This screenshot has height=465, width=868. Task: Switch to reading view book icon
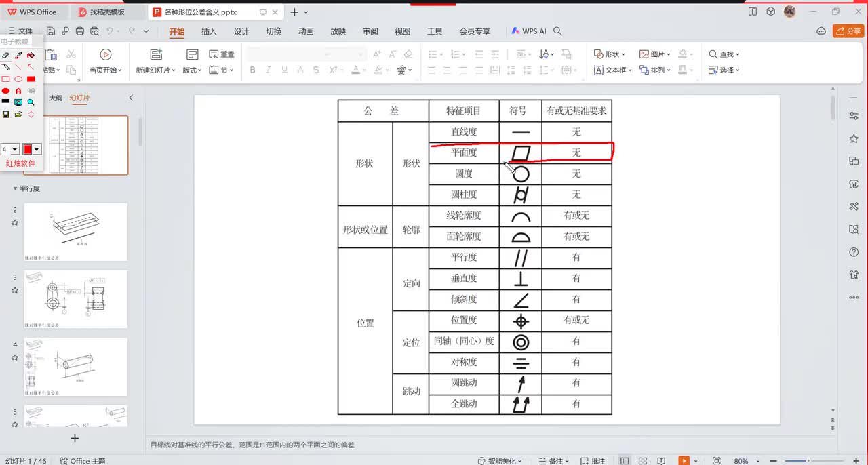point(663,461)
